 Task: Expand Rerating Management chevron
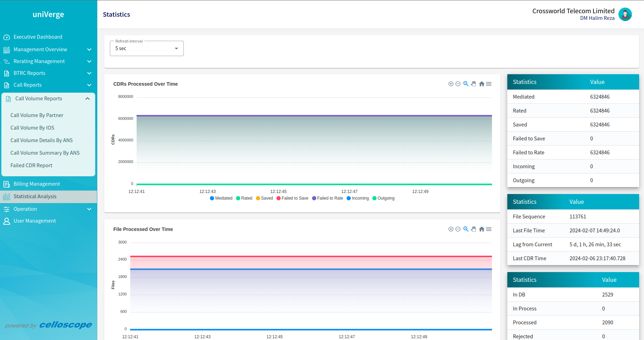[89, 61]
